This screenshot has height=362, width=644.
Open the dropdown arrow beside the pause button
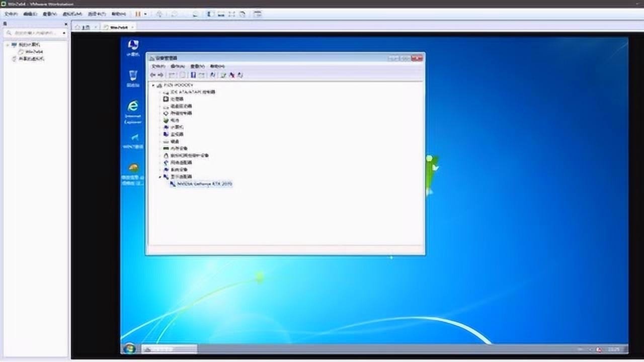(145, 14)
